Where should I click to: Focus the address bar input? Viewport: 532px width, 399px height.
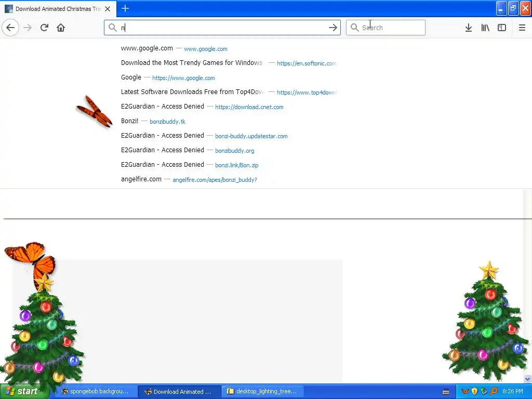coord(222,28)
